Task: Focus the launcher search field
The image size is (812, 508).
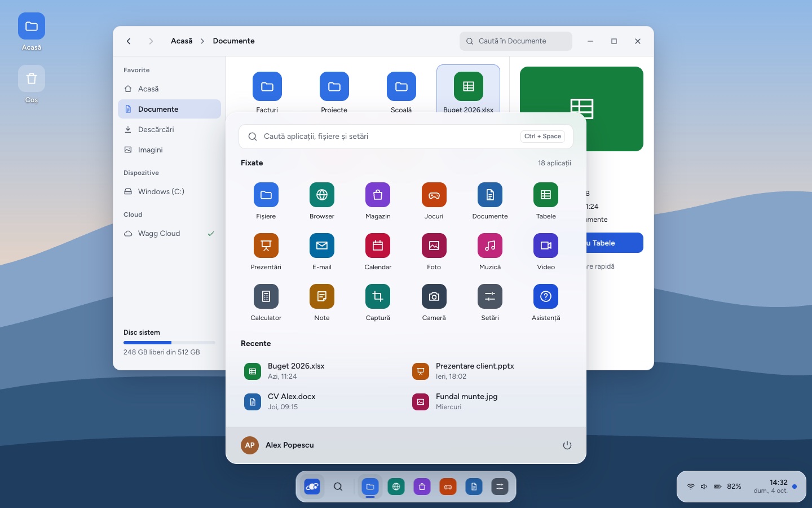Action: tap(406, 137)
